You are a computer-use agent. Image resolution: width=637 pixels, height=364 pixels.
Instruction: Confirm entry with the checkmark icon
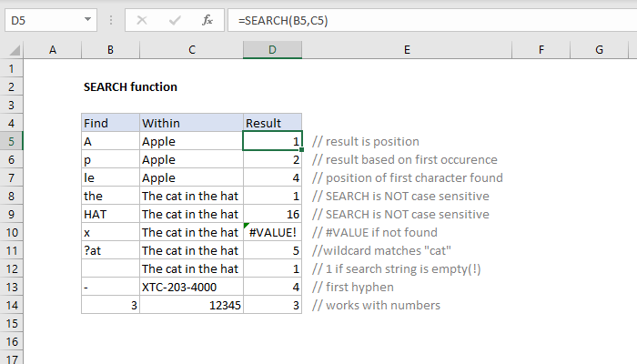coord(175,20)
